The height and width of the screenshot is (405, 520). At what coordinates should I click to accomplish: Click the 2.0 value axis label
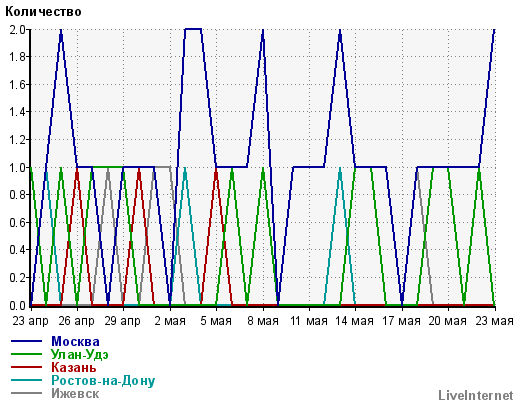17,29
